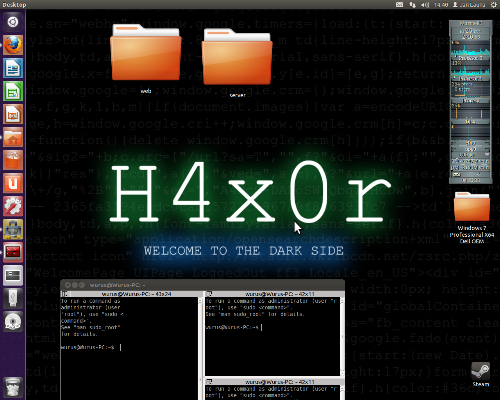The width and height of the screenshot is (500, 400).
Task: Open LibreOffice Impress from the launcher
Action: click(x=13, y=114)
